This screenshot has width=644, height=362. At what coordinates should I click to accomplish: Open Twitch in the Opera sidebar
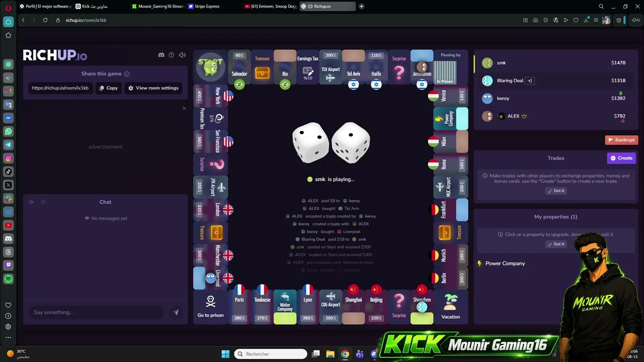pos(9,265)
